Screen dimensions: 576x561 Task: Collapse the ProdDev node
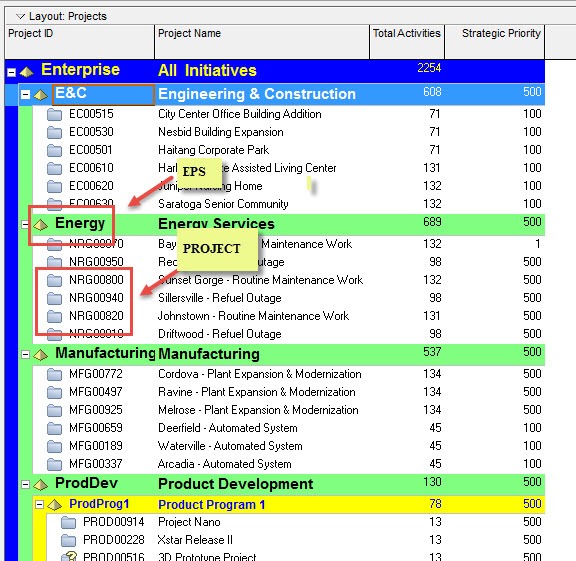pyautogui.click(x=25, y=485)
